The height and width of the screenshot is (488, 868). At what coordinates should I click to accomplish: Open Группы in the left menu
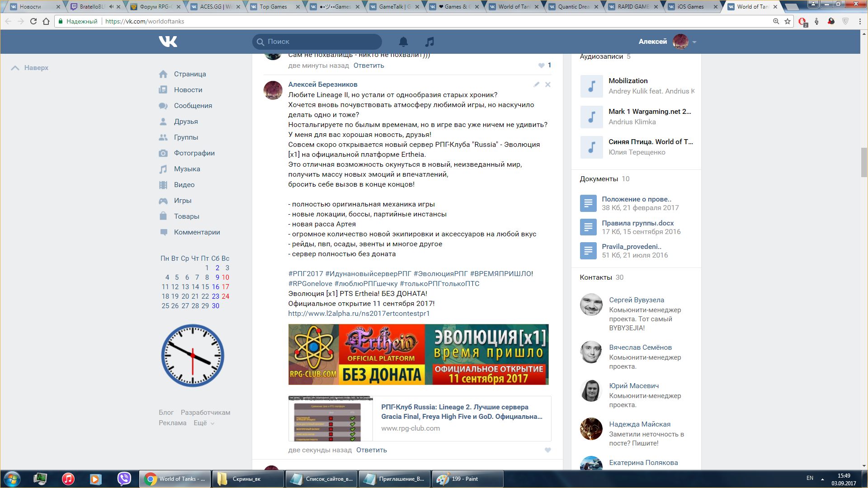tap(186, 137)
